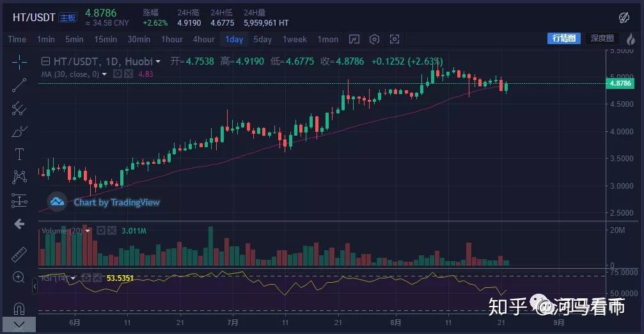Screen dimensions: 644x334
Task: Click the current price label 4.8786 on axis
Action: click(620, 83)
